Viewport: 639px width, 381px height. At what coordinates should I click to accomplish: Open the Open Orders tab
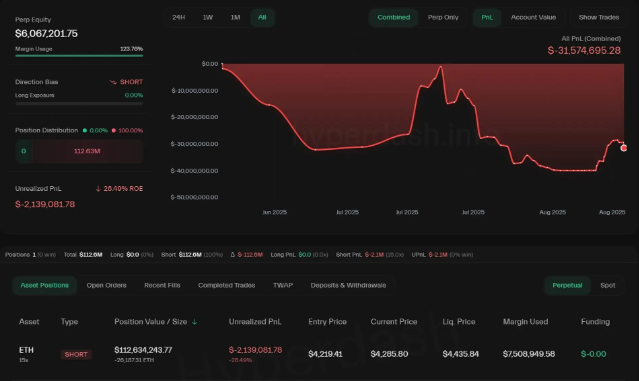point(106,285)
